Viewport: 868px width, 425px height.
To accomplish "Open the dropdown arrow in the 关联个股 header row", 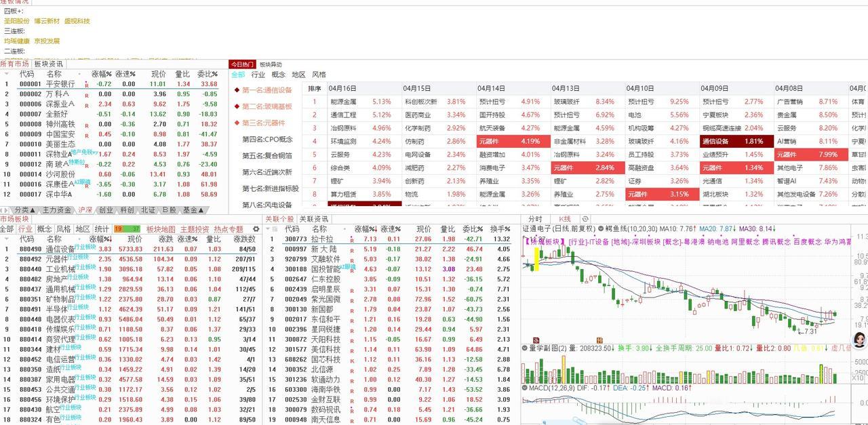I will 267,228.
